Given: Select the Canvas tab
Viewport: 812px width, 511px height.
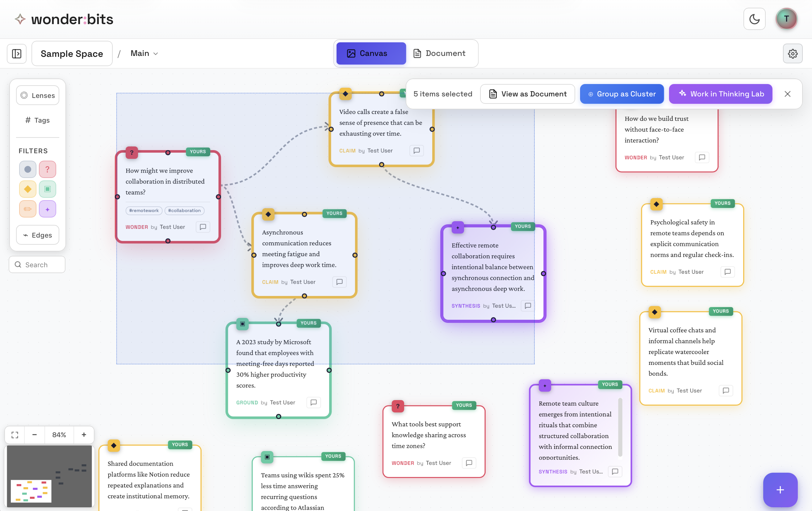Looking at the screenshot, I should pyautogui.click(x=371, y=53).
